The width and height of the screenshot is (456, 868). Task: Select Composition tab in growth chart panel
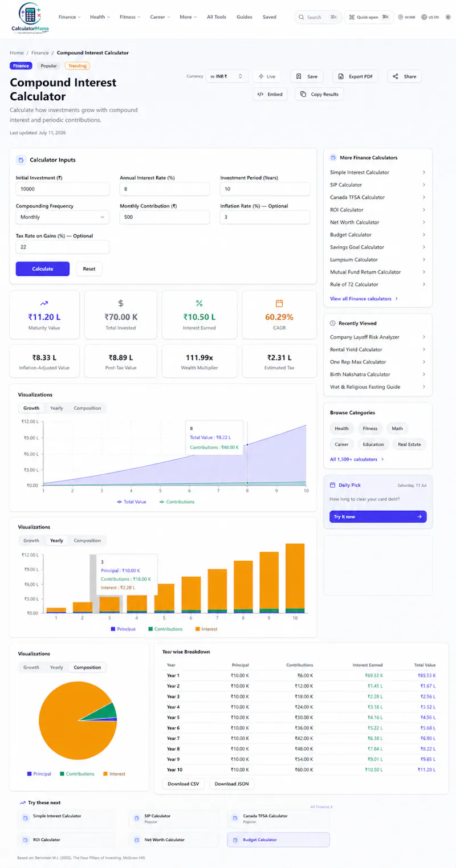point(87,408)
